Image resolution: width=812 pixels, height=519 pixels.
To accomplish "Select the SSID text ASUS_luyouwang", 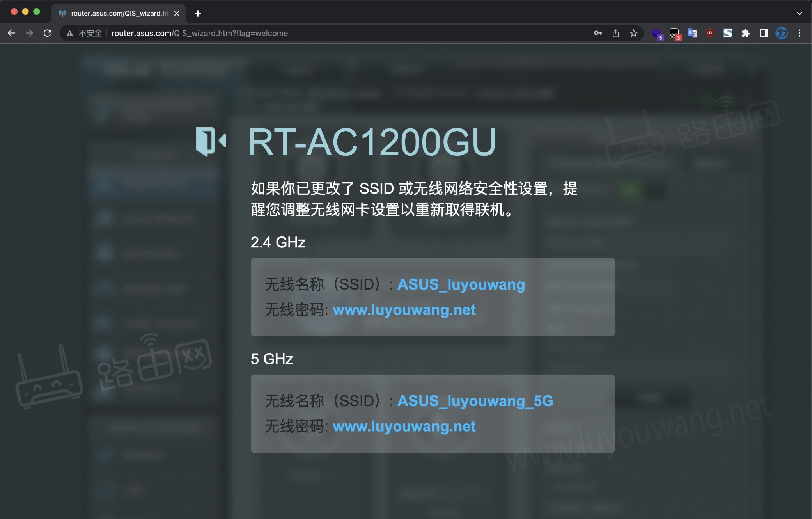I will pyautogui.click(x=461, y=284).
